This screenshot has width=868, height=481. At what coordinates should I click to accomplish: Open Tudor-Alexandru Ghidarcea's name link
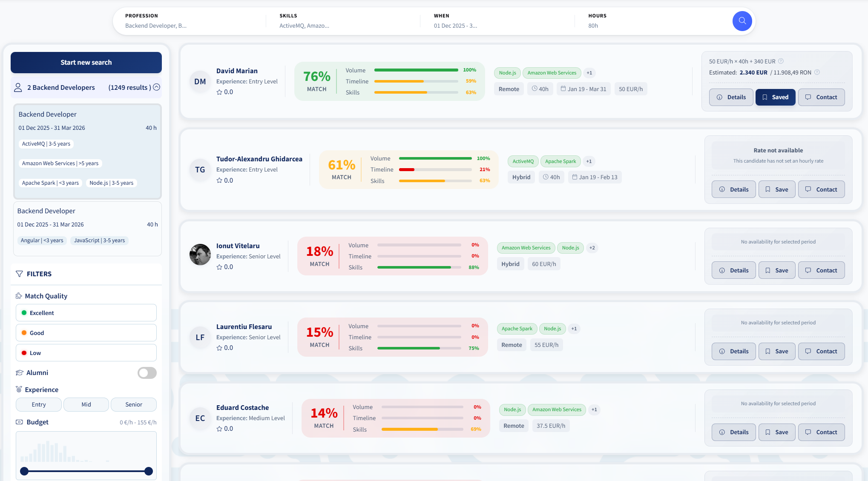tap(259, 159)
